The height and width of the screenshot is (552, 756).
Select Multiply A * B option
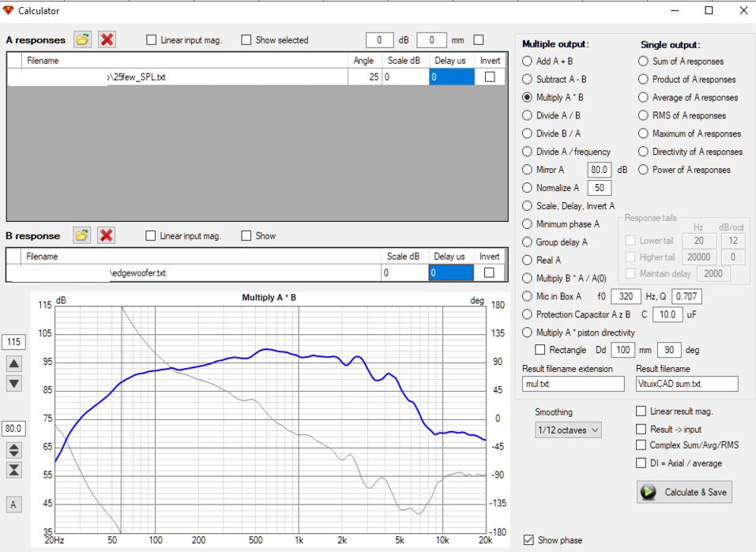tap(528, 97)
